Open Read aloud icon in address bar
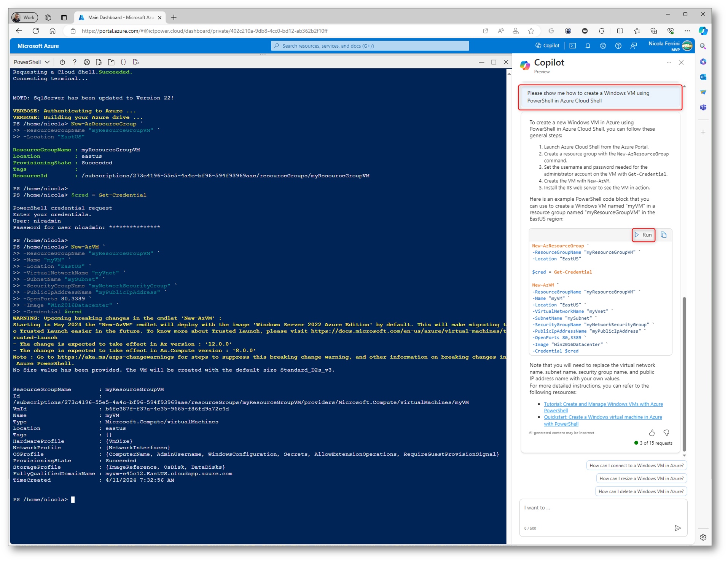Screen dimensions: 728x562 tap(501, 31)
